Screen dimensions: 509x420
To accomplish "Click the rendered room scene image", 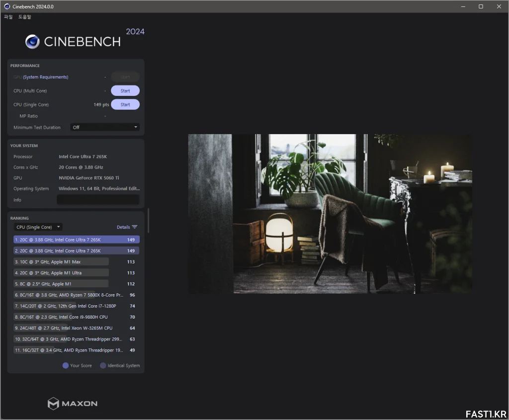I will pos(330,214).
